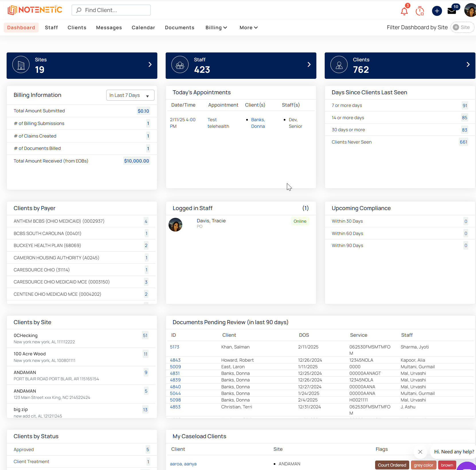This screenshot has width=476, height=470.
Task: Open the Sites card arrow
Action: pos(150,65)
